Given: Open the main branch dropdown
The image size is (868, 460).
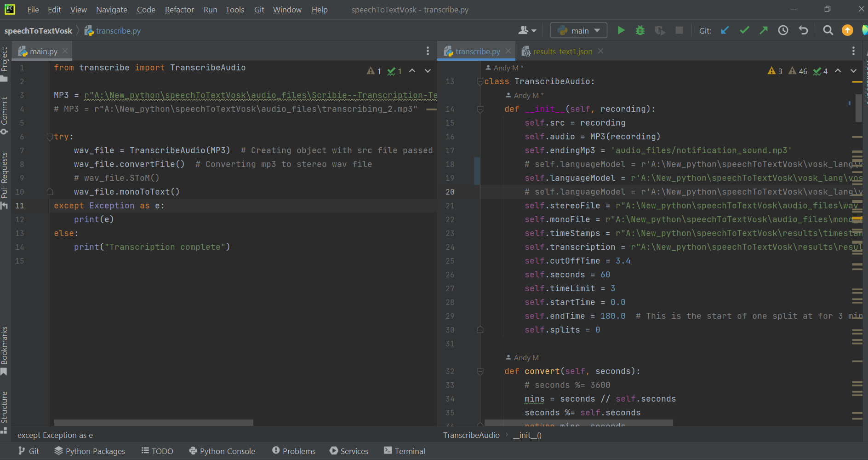Looking at the screenshot, I should coord(578,30).
